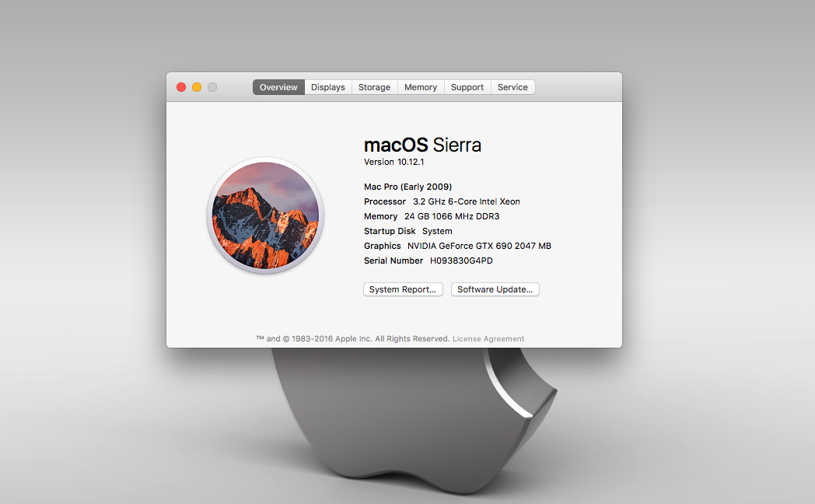The width and height of the screenshot is (815, 504).
Task: Click processor value 3.2 GHz 6-Core Intel Xeon
Action: tap(467, 201)
